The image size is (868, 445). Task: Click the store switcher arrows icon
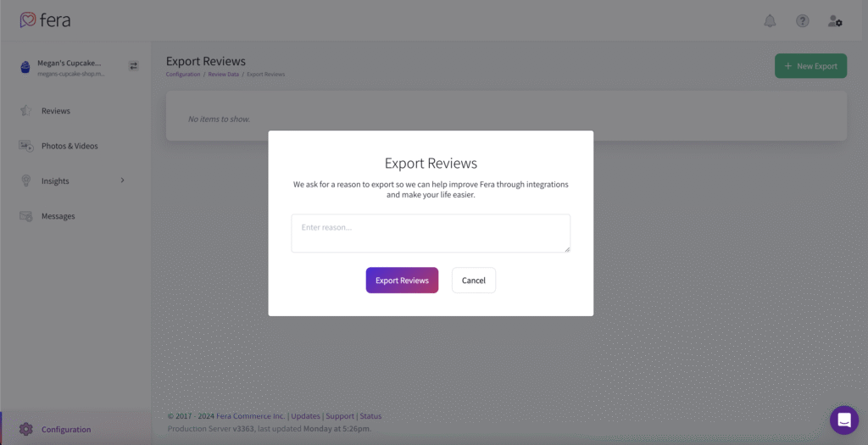point(133,65)
